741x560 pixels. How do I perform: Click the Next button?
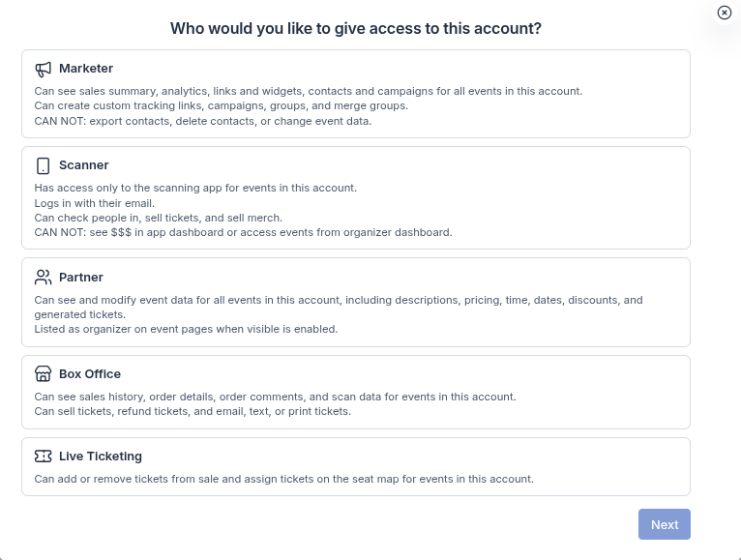click(665, 524)
